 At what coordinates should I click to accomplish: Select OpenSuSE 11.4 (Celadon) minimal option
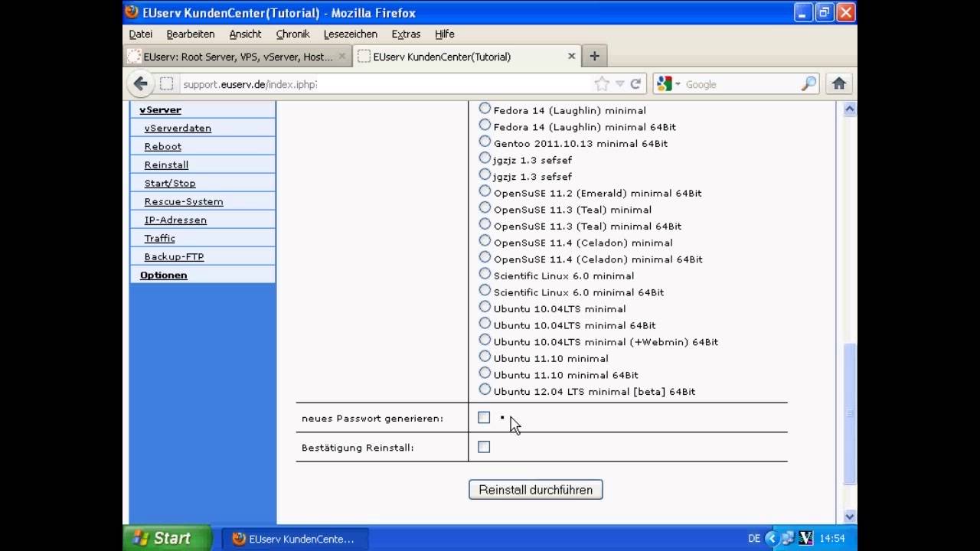click(x=485, y=241)
